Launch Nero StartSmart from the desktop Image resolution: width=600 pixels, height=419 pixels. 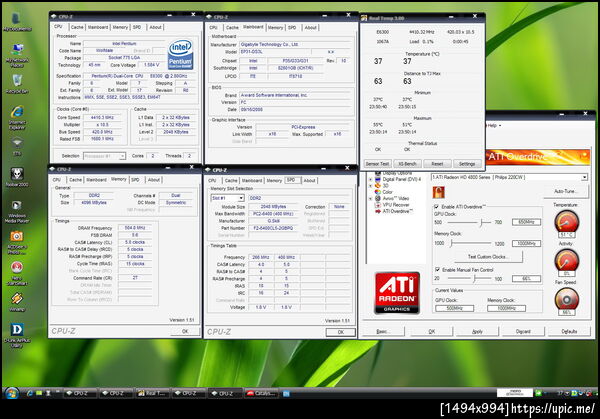(x=17, y=274)
